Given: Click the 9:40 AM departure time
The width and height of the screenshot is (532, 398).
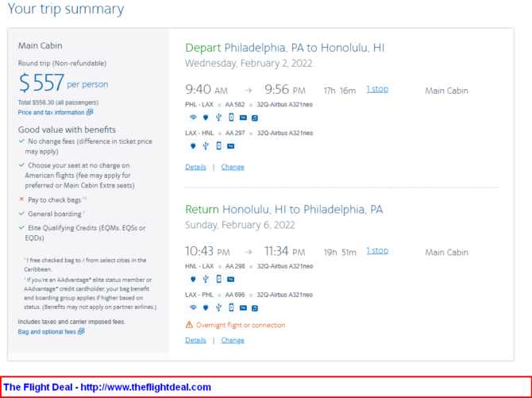Looking at the screenshot, I should 206,90.
